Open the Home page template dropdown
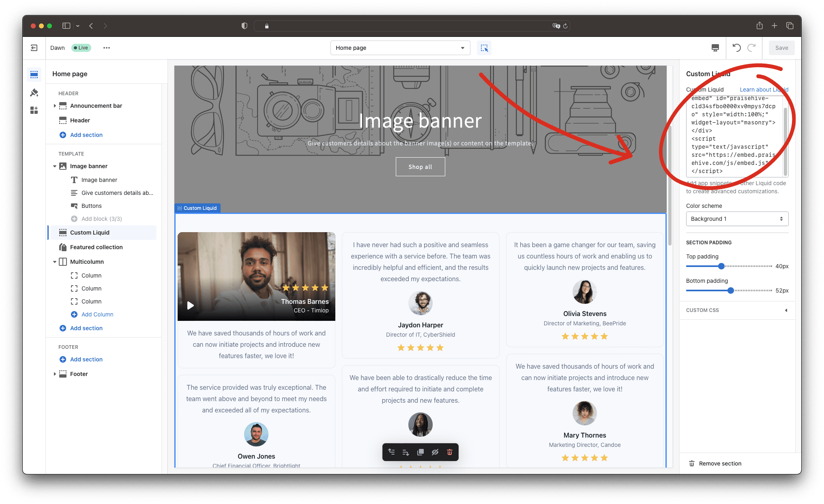This screenshot has width=824, height=504. [x=400, y=48]
